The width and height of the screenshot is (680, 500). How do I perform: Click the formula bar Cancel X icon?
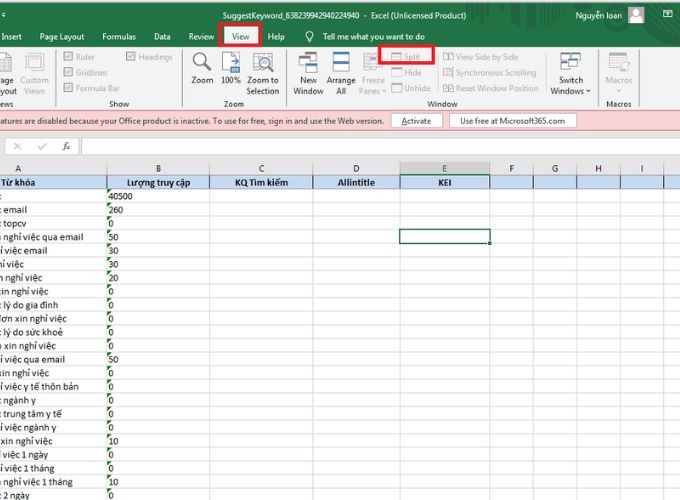pos(17,147)
